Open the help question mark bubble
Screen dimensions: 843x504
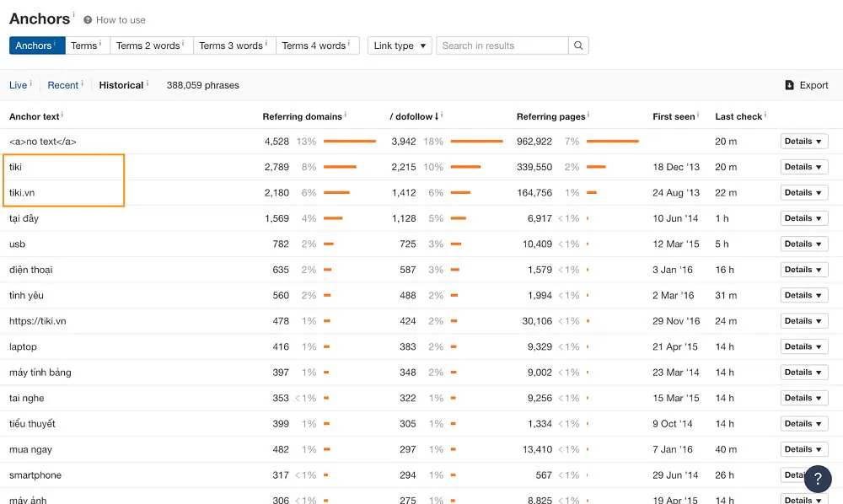[818, 478]
